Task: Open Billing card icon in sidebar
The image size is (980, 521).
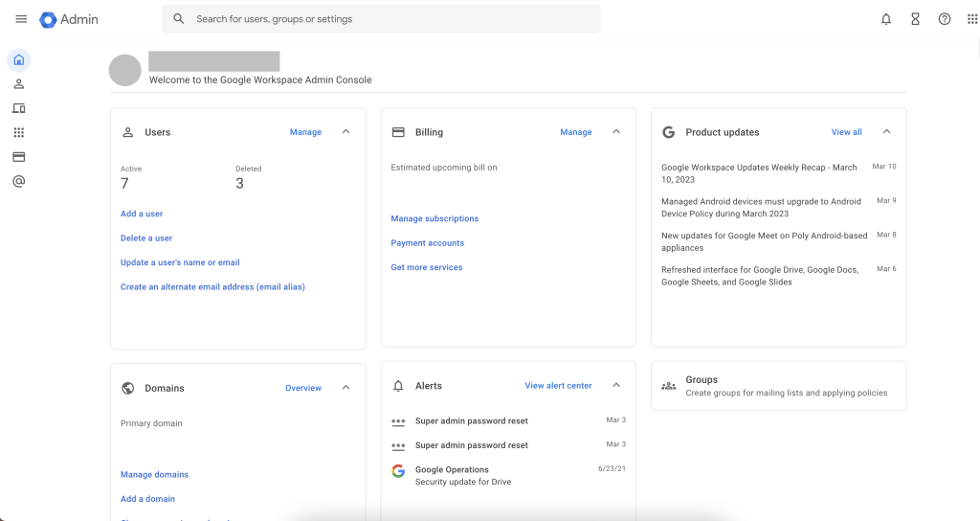Action: coord(18,157)
